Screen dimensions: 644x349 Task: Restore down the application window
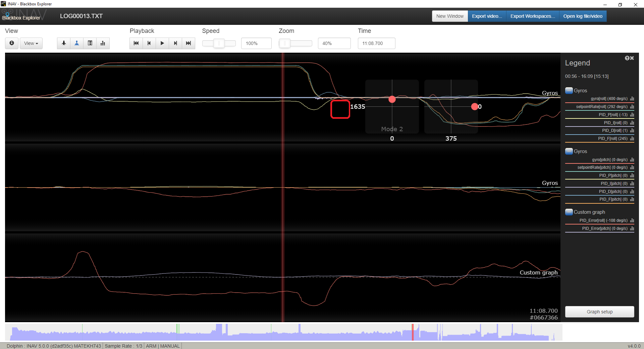620,4
